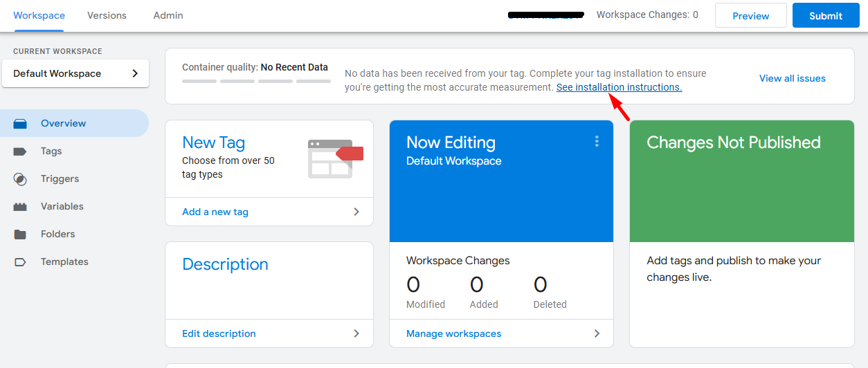Click Edit description link

(219, 333)
